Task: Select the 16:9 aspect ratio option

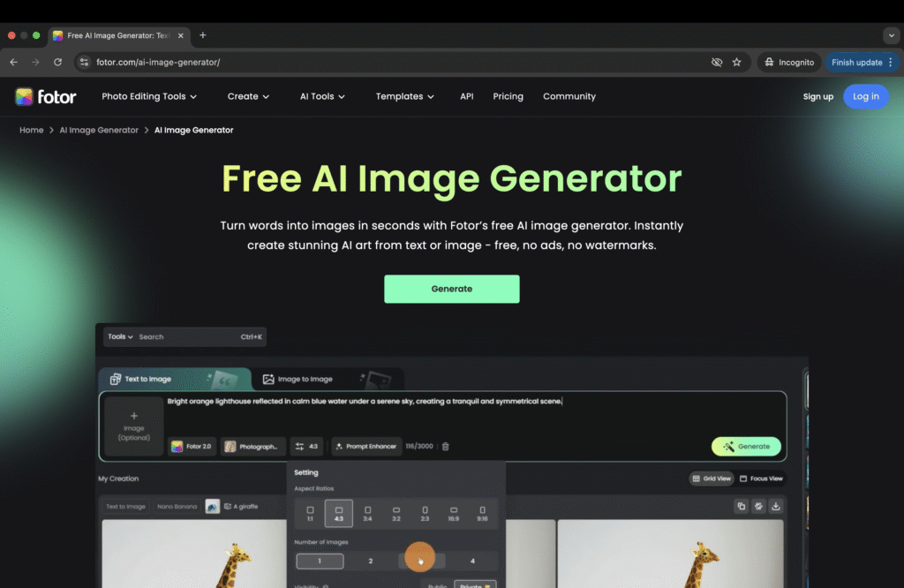Action: (x=453, y=513)
